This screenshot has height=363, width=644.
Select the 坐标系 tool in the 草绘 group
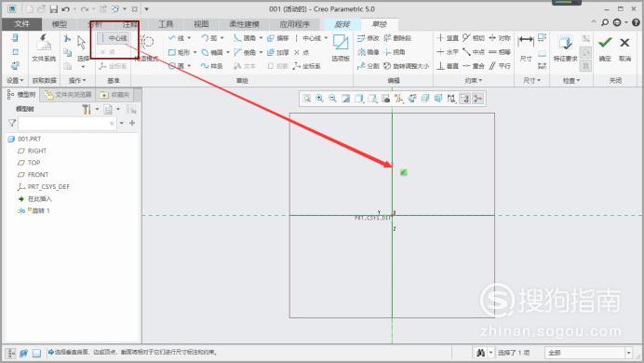[x=307, y=66]
